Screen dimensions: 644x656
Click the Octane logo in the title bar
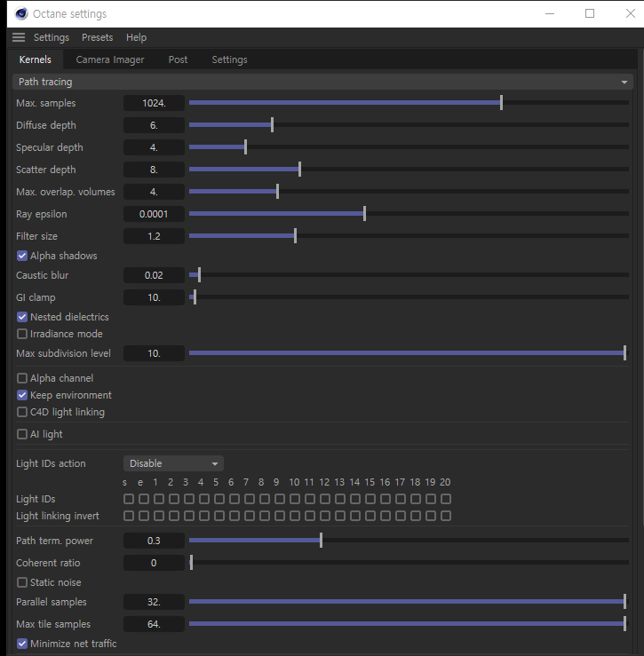21,14
